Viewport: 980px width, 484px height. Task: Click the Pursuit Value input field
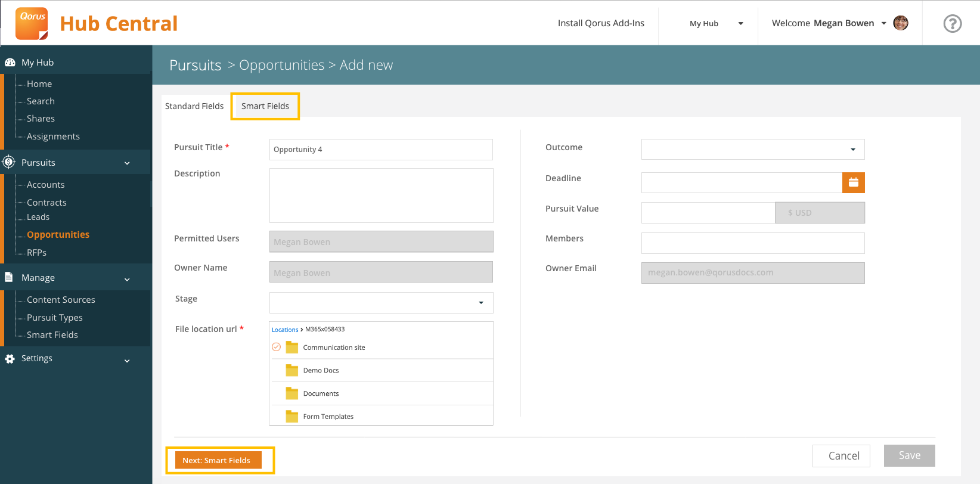(x=708, y=213)
